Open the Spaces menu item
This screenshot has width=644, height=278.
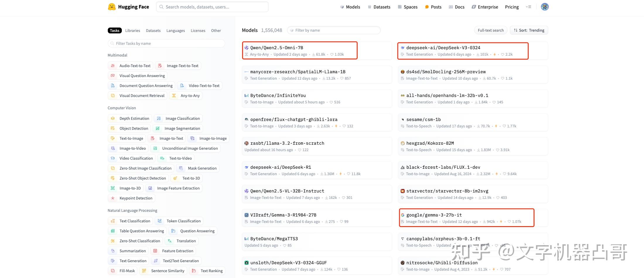(407, 7)
